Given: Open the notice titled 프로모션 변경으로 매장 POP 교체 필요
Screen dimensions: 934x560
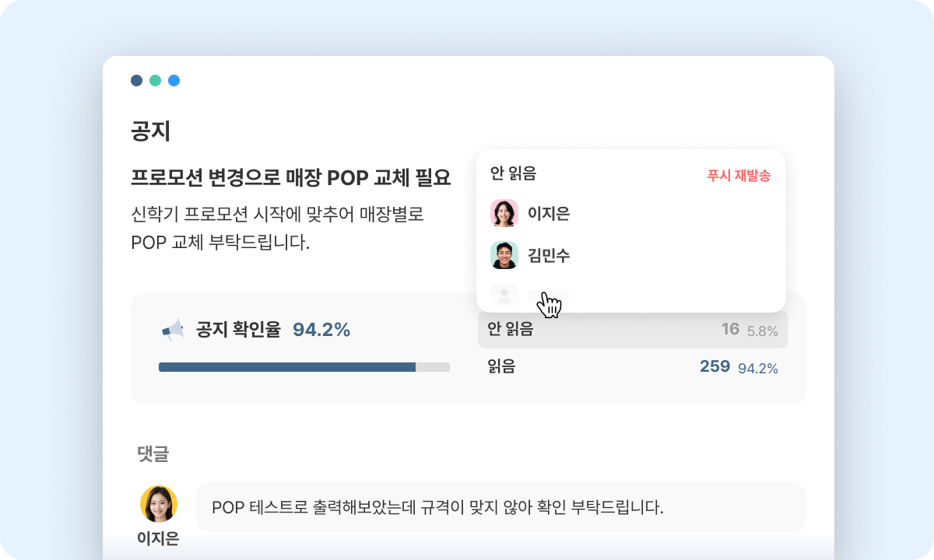Looking at the screenshot, I should [291, 177].
